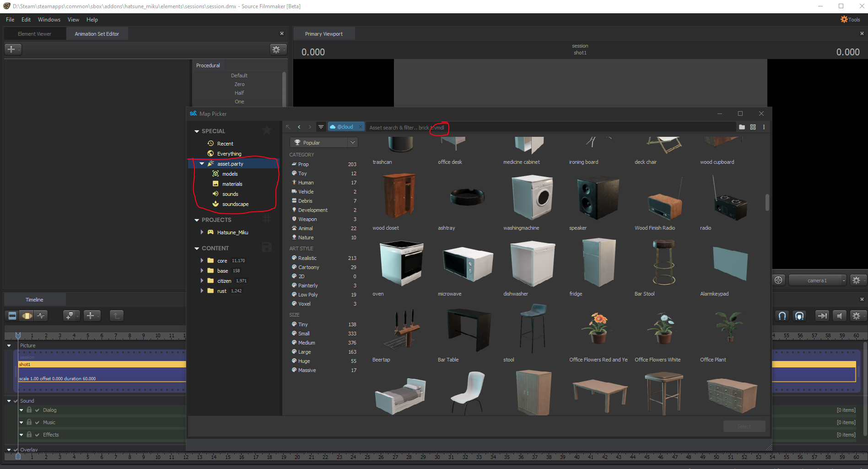Click the sounds icon in asset.party tree

point(216,194)
